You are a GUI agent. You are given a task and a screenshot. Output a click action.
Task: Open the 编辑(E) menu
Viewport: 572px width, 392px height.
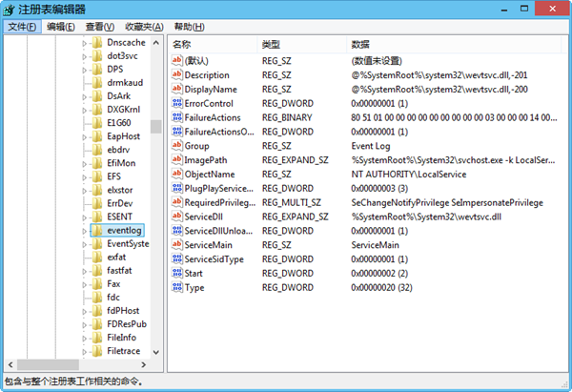[61, 27]
